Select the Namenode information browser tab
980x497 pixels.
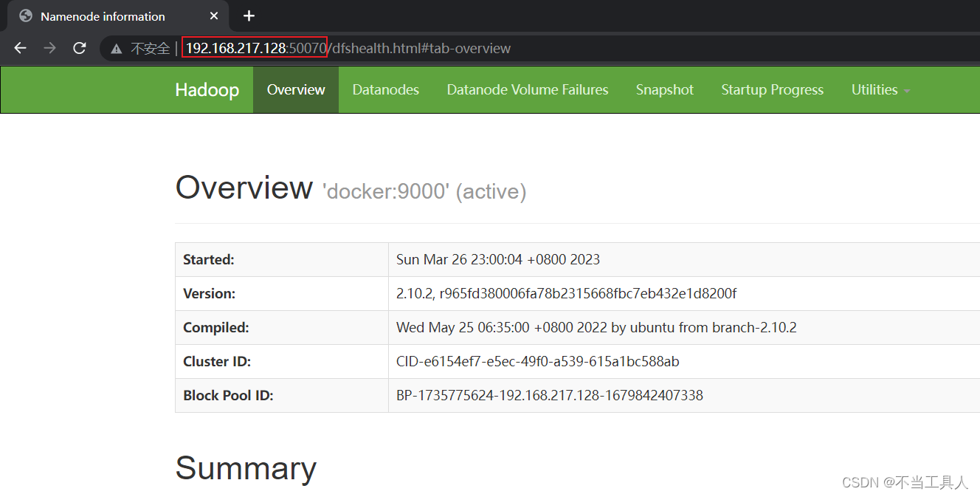118,16
